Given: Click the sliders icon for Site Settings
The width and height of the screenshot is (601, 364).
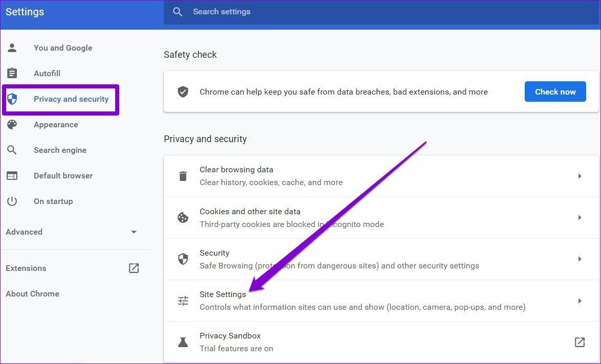Looking at the screenshot, I should (183, 301).
